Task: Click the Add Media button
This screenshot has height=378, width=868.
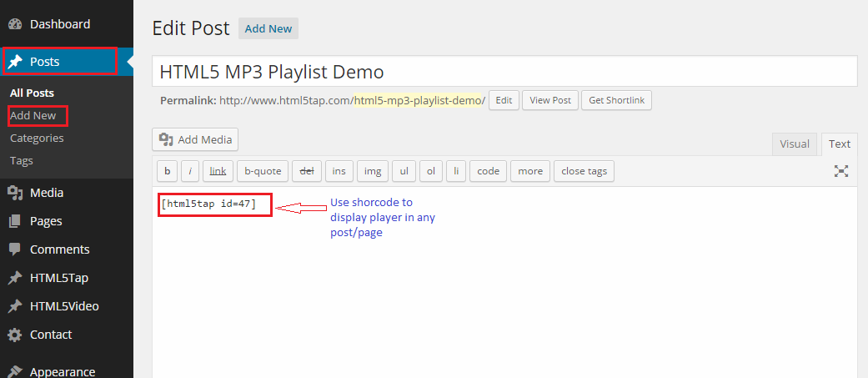Action: coord(195,139)
